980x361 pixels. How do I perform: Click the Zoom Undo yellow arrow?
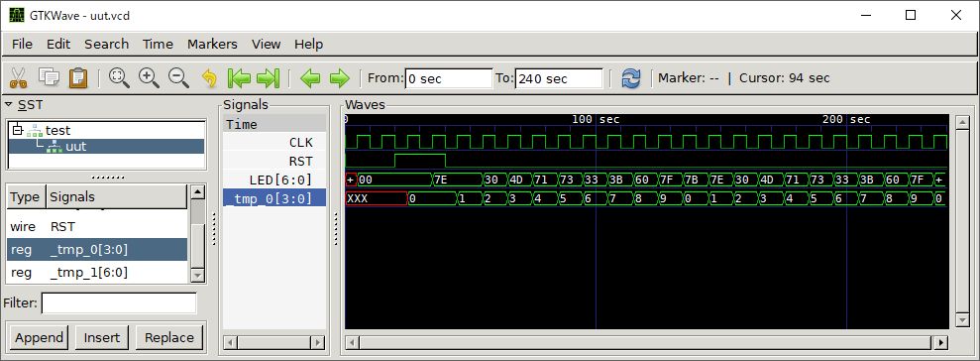click(209, 78)
